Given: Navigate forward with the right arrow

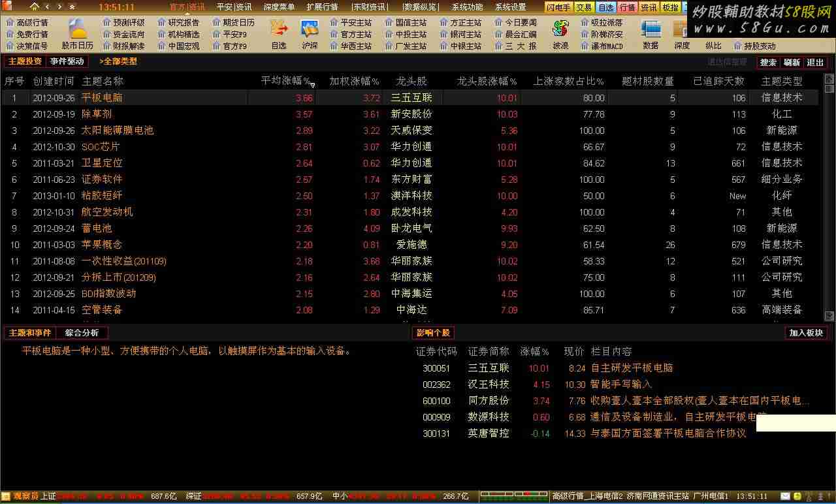Looking at the screenshot, I should pyautogui.click(x=59, y=7).
